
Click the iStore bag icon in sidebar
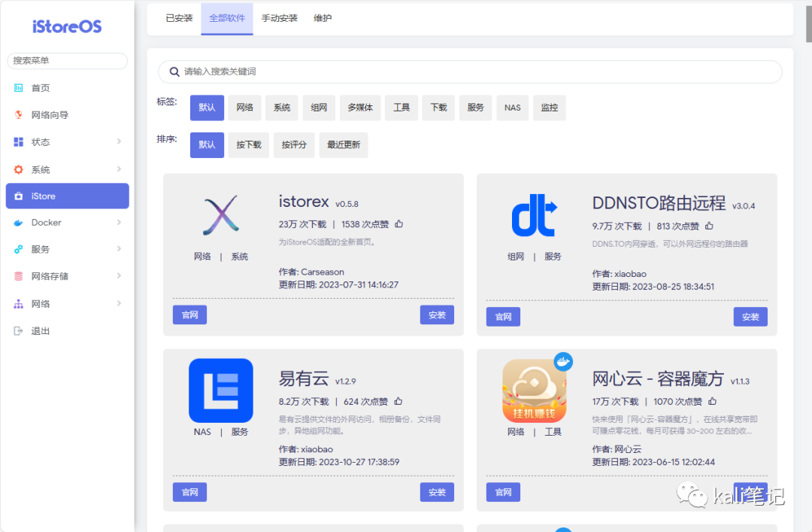19,196
